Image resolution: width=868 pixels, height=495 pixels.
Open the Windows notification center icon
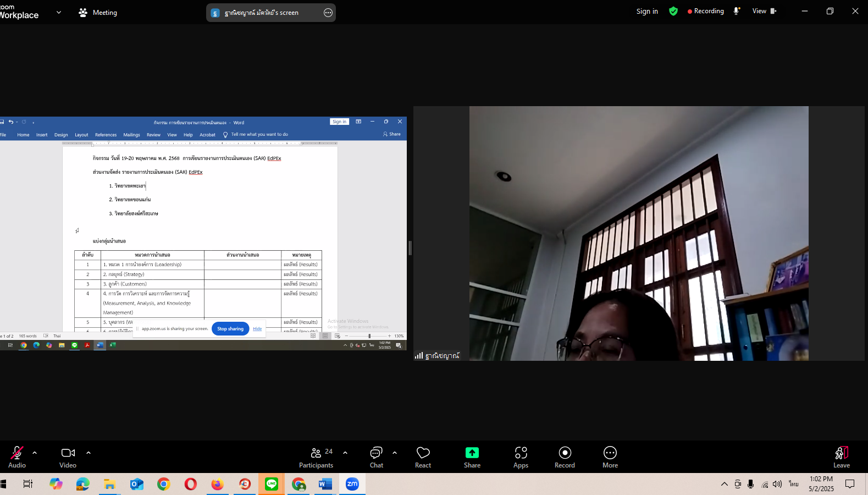850,484
